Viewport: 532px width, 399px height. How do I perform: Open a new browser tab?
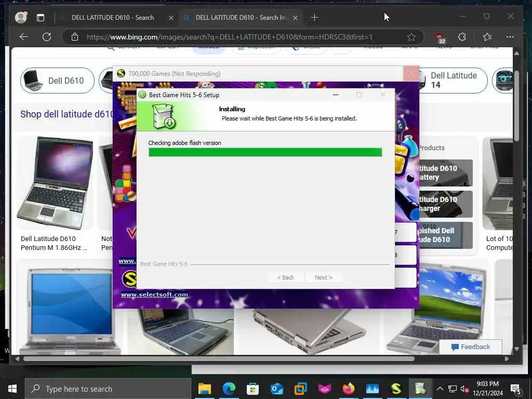click(x=314, y=17)
